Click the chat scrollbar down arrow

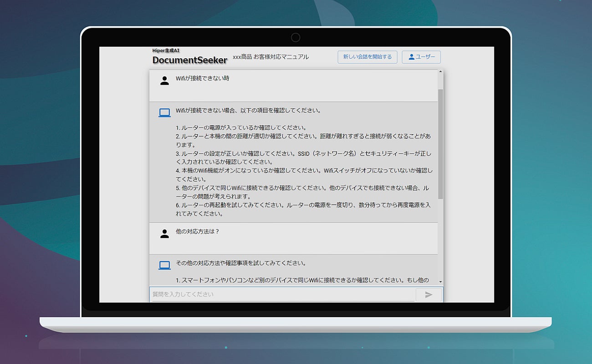pyautogui.click(x=440, y=282)
